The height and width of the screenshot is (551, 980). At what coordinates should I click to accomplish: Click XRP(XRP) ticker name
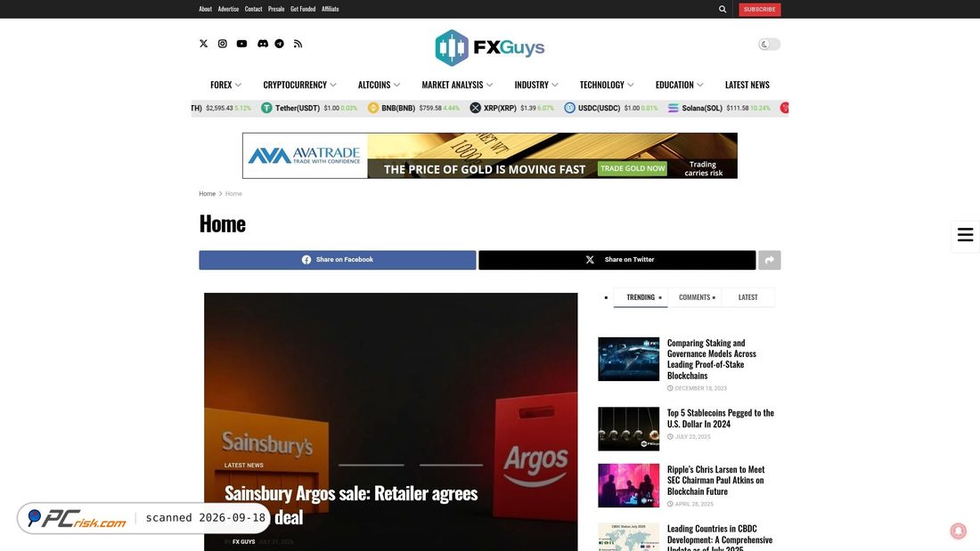[x=500, y=108]
